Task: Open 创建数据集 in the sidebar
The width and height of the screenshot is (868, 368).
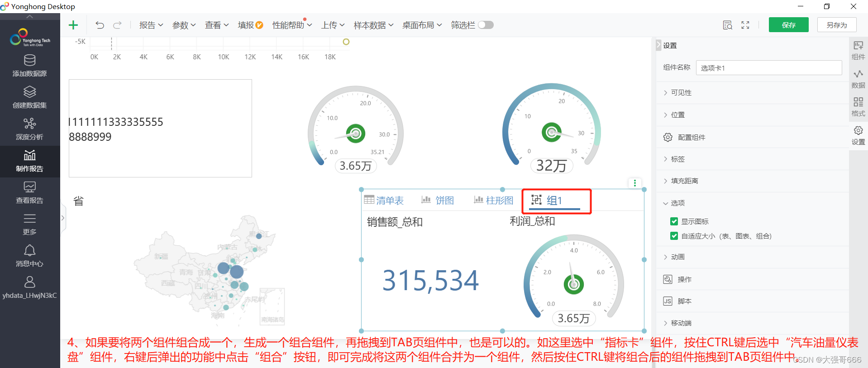Action: tap(30, 98)
